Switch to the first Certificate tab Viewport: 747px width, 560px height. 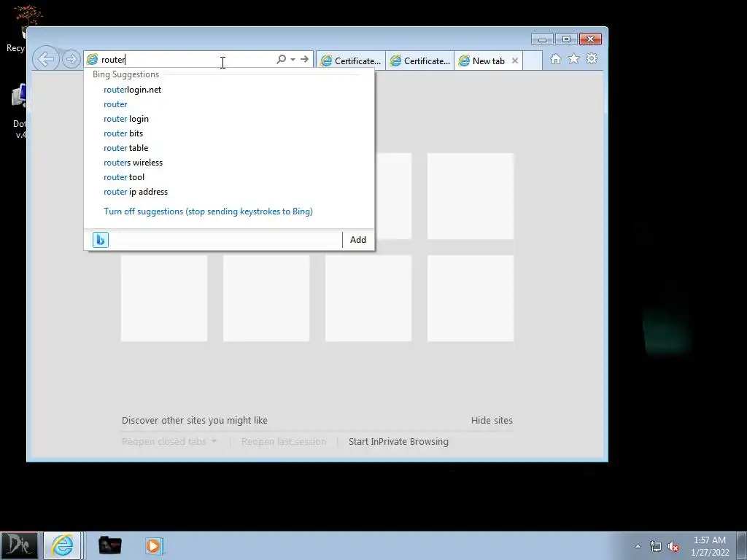350,61
